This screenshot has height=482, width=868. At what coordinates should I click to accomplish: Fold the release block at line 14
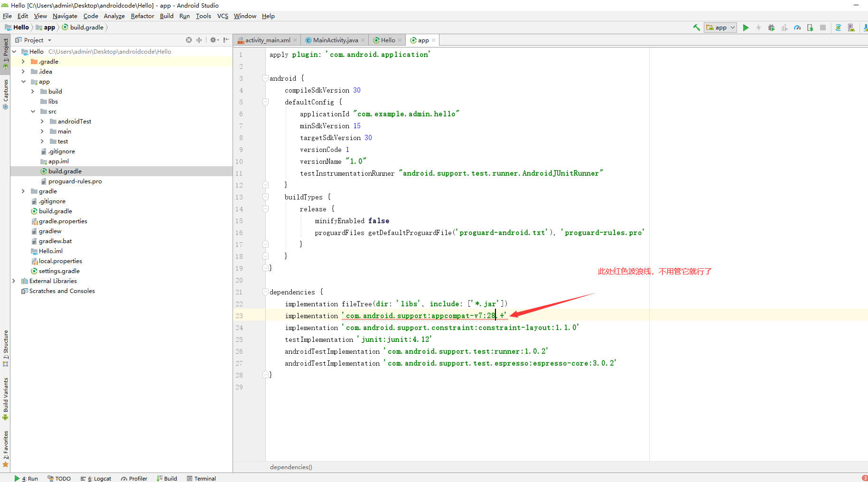pos(266,209)
